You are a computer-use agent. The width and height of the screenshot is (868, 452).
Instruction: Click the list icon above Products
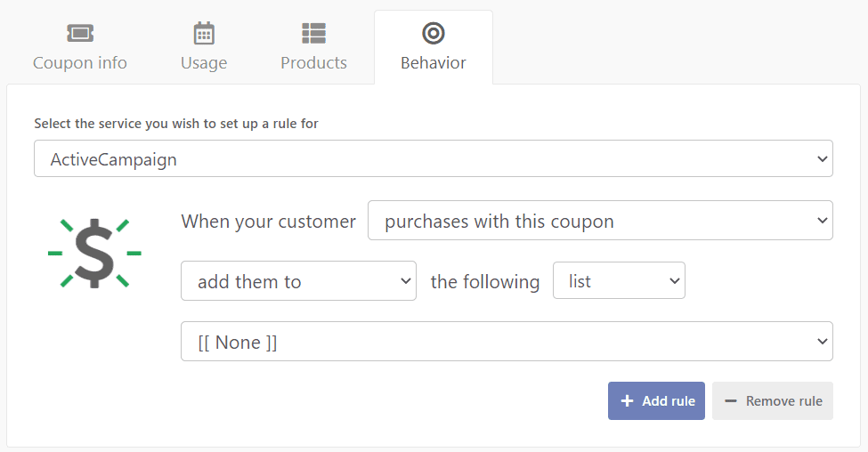(314, 33)
